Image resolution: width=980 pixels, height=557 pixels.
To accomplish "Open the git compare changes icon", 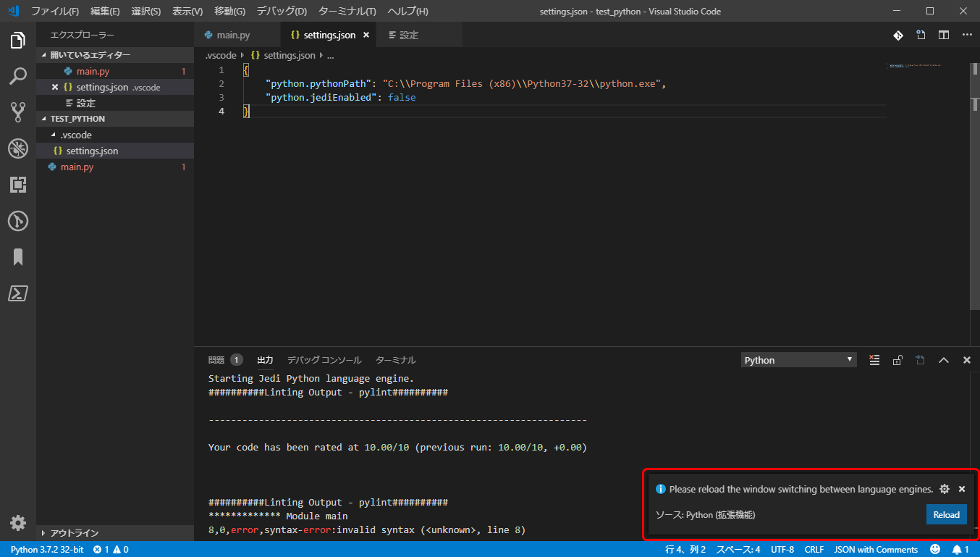I will pyautogui.click(x=897, y=34).
